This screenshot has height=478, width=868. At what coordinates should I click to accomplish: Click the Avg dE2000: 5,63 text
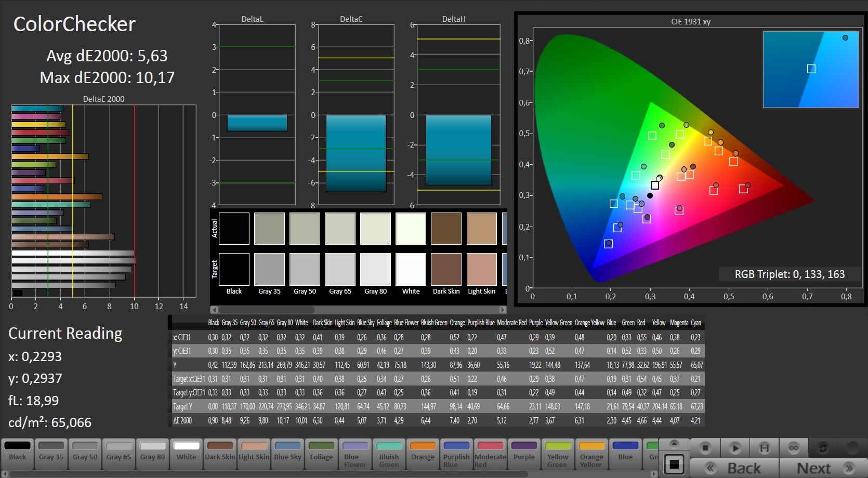(x=107, y=56)
